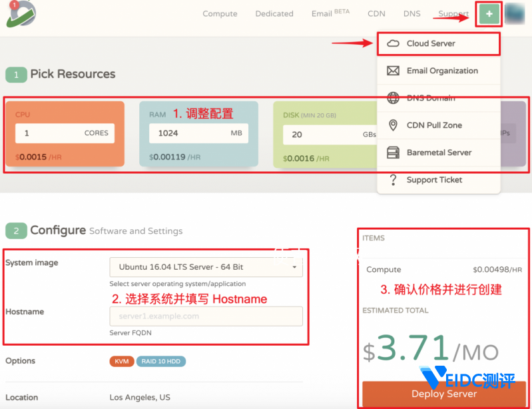Open the System image dropdown

(x=206, y=267)
